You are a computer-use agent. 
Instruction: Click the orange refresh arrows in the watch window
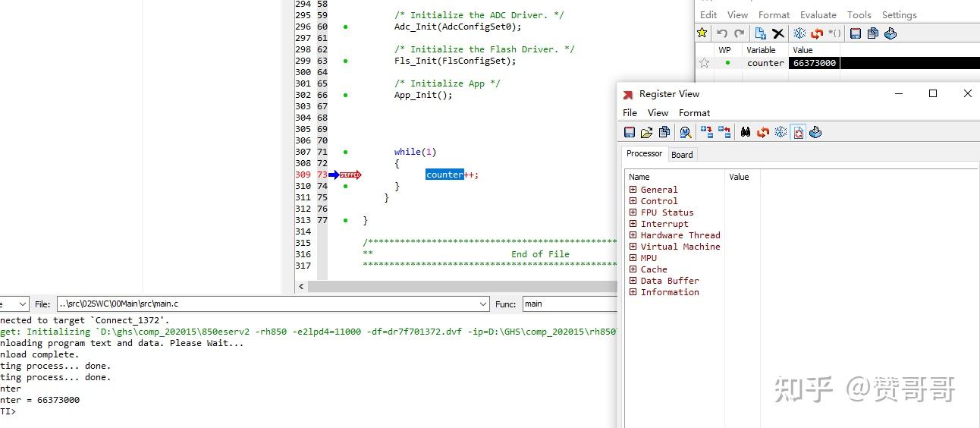[817, 33]
